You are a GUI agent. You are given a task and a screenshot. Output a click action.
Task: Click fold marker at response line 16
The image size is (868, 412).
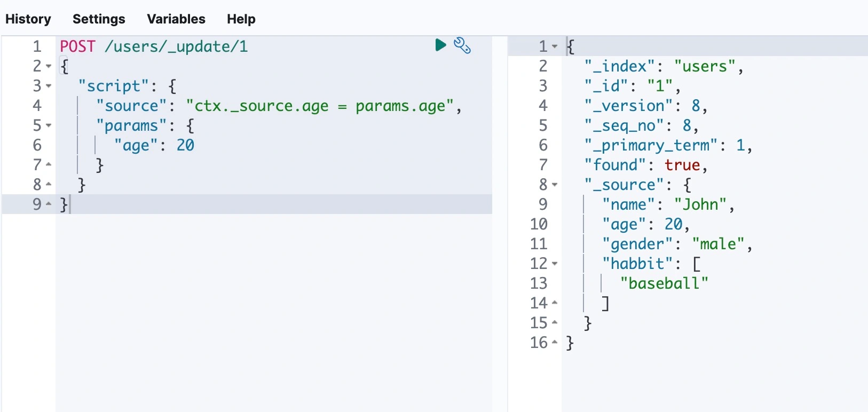point(555,342)
